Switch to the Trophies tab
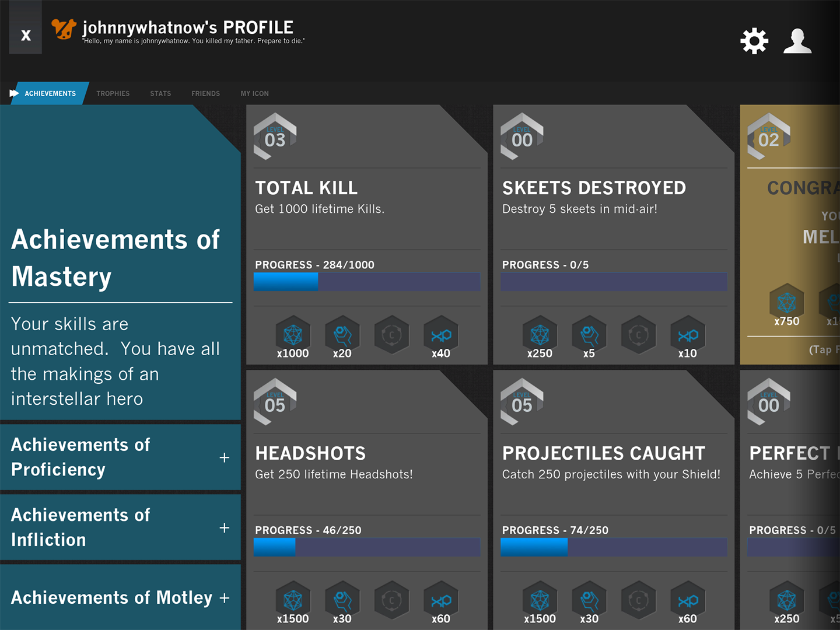Image resolution: width=840 pixels, height=630 pixels. click(x=113, y=93)
